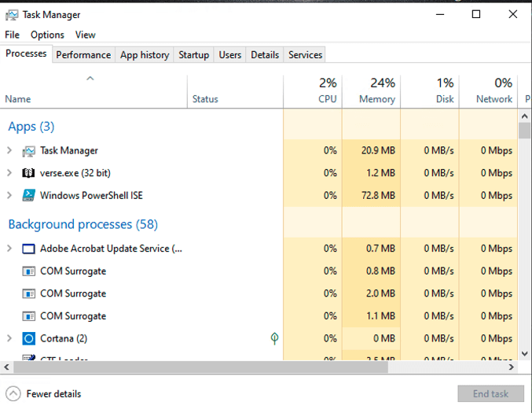Click the horizontal scrollbar right arrow
This screenshot has width=532, height=413.
pos(511,367)
